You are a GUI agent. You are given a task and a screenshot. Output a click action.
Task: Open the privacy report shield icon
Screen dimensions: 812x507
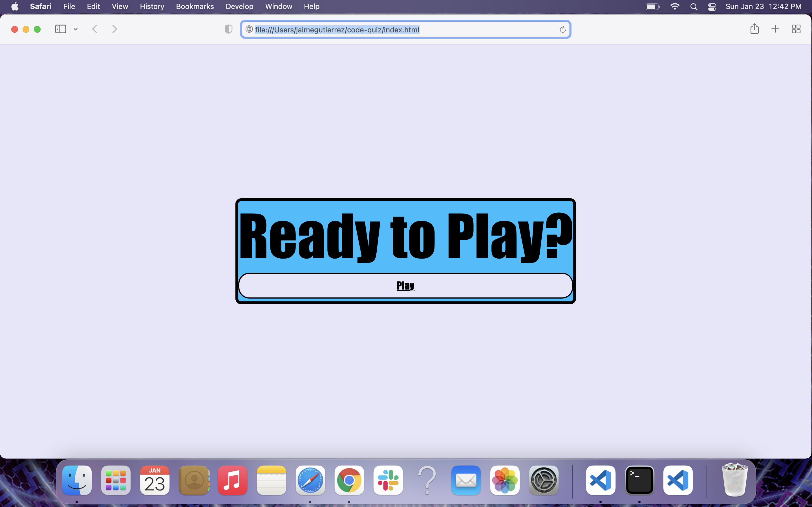click(228, 29)
